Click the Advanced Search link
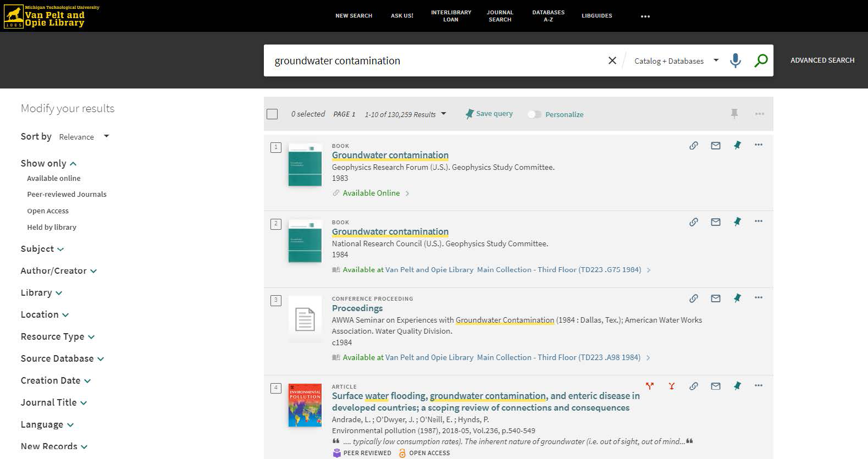This screenshot has height=459, width=868. pos(822,60)
